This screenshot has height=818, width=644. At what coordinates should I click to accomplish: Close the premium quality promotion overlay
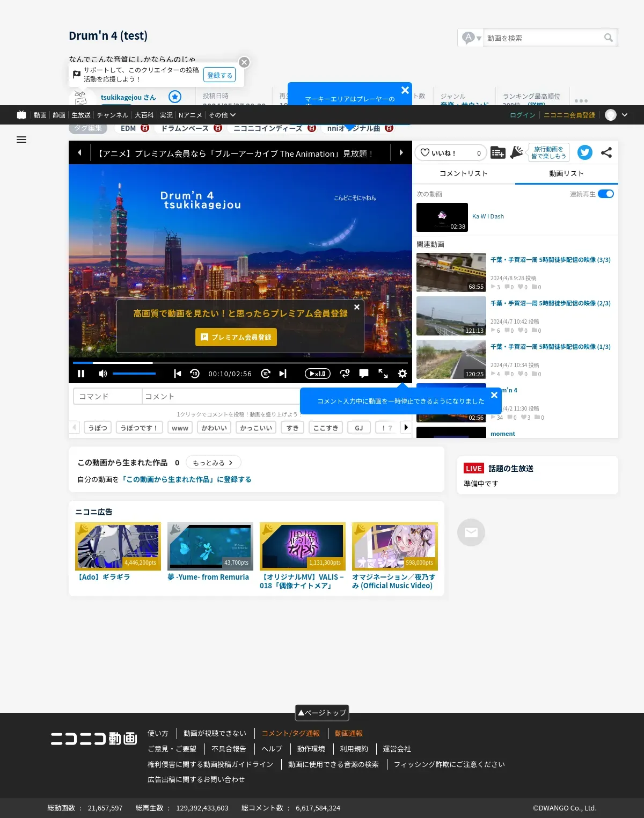pos(357,307)
